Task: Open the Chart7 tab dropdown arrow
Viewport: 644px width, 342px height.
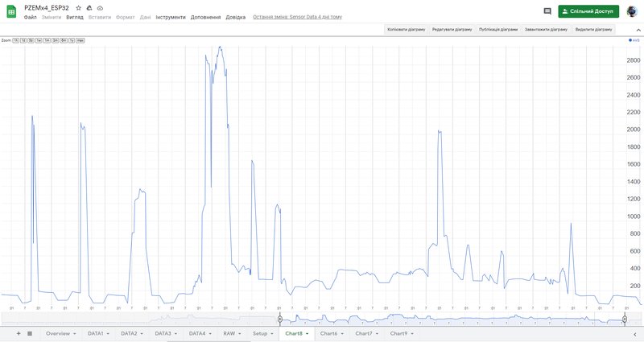Action: tap(377, 334)
